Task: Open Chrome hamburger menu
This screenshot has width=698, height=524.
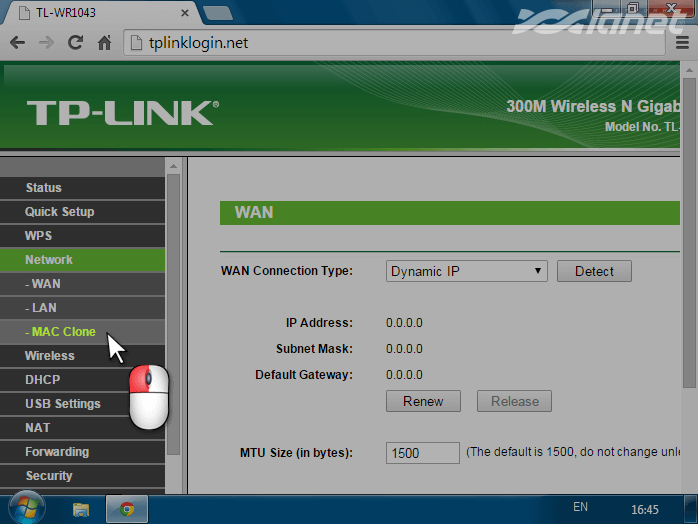Action: click(x=682, y=43)
